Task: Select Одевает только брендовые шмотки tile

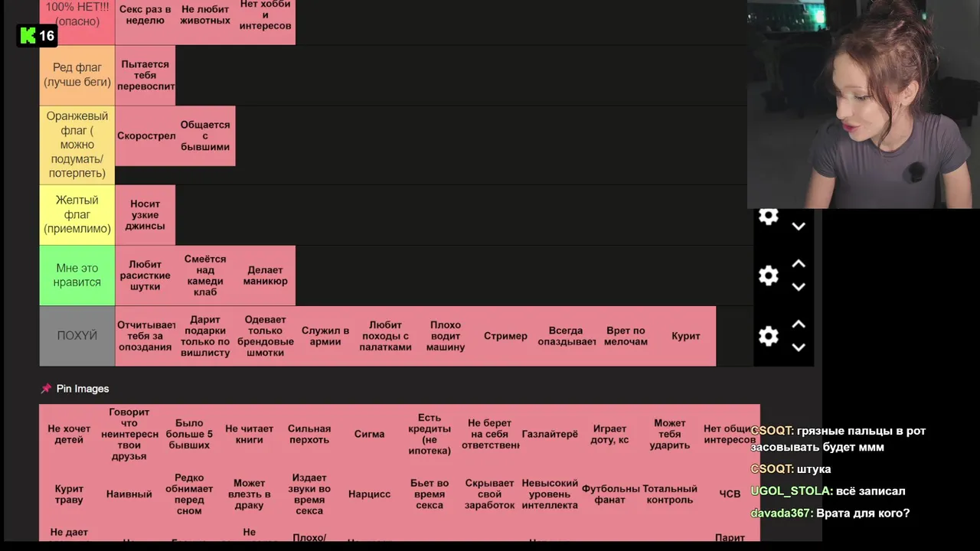Action: 265,336
